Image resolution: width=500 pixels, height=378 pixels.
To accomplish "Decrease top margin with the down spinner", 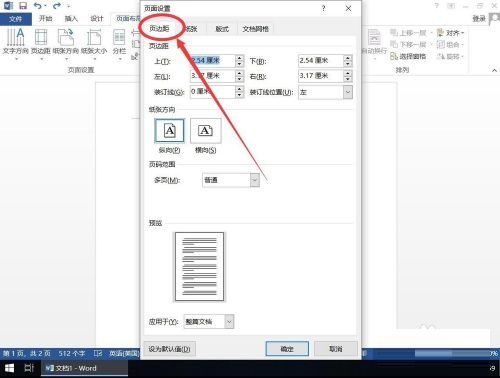I will point(240,64).
